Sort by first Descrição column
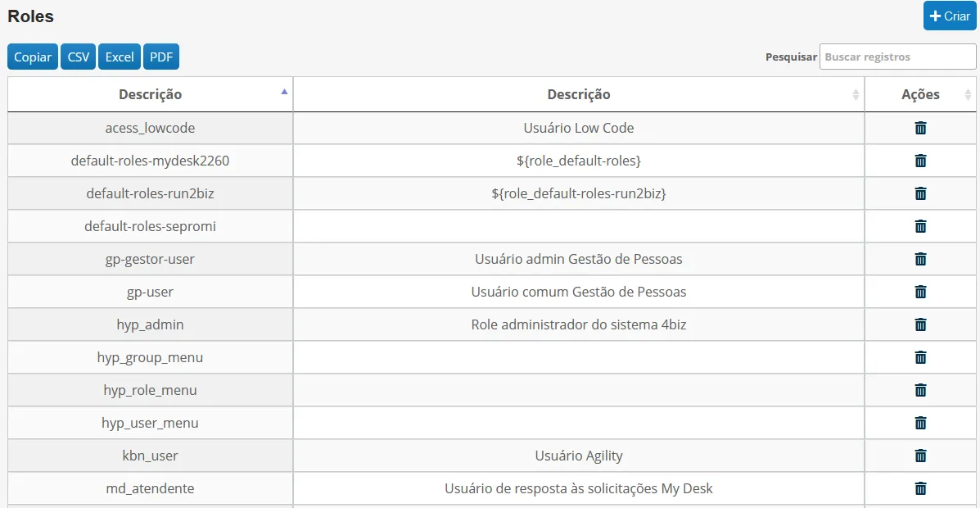This screenshot has width=980, height=508. [150, 94]
